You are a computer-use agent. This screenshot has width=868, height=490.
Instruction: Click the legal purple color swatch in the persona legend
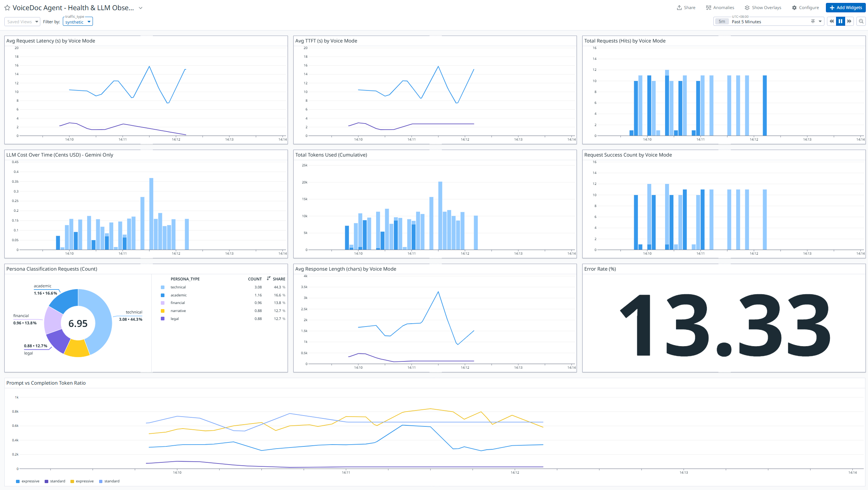(163, 319)
